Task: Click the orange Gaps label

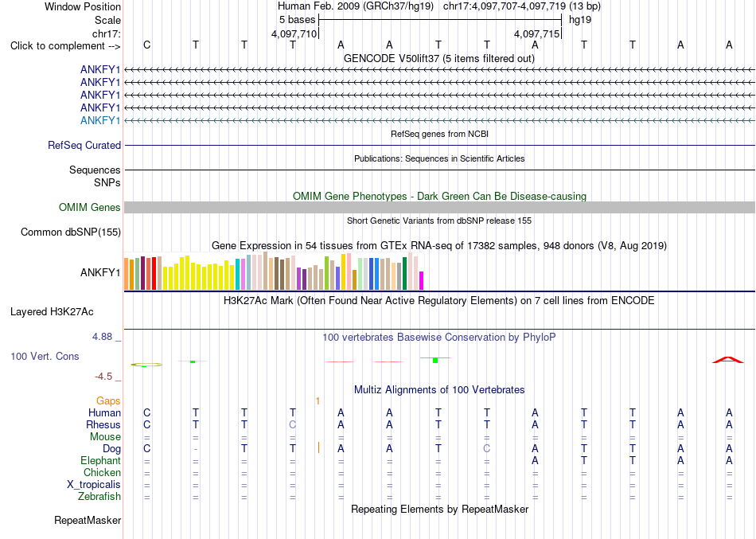Action: point(108,401)
